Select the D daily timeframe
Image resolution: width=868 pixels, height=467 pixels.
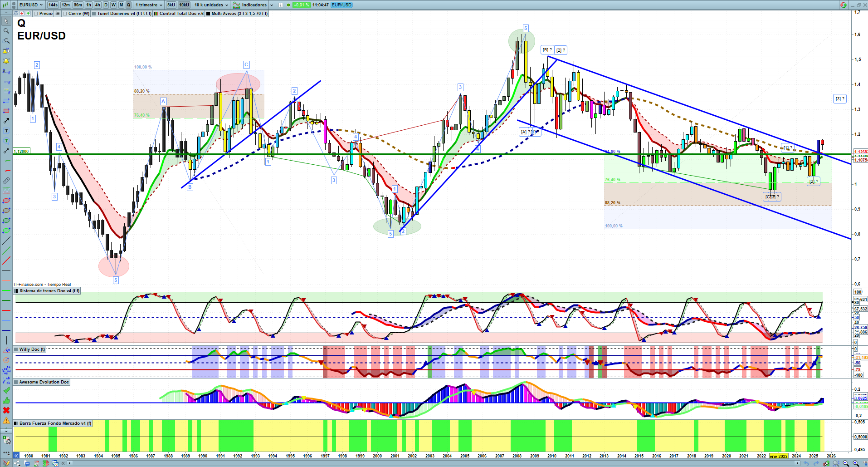click(106, 5)
